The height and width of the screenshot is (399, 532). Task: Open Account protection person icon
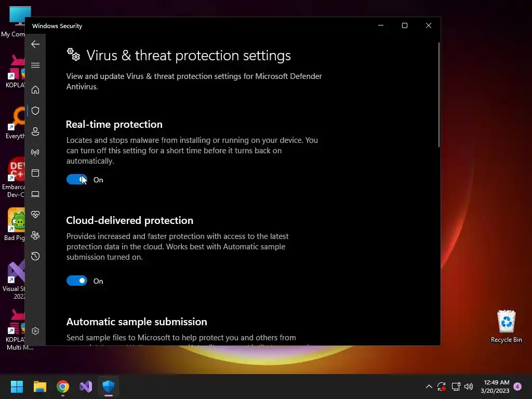point(35,131)
